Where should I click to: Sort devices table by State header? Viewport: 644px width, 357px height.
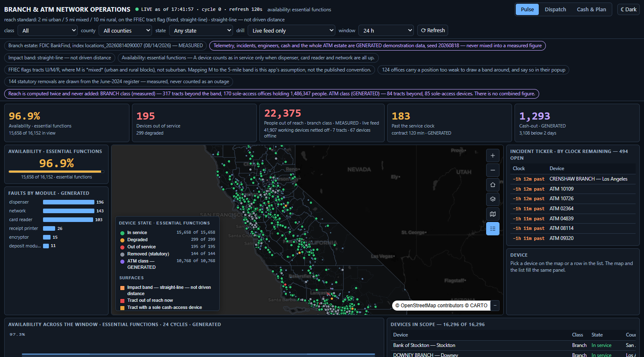597,335
